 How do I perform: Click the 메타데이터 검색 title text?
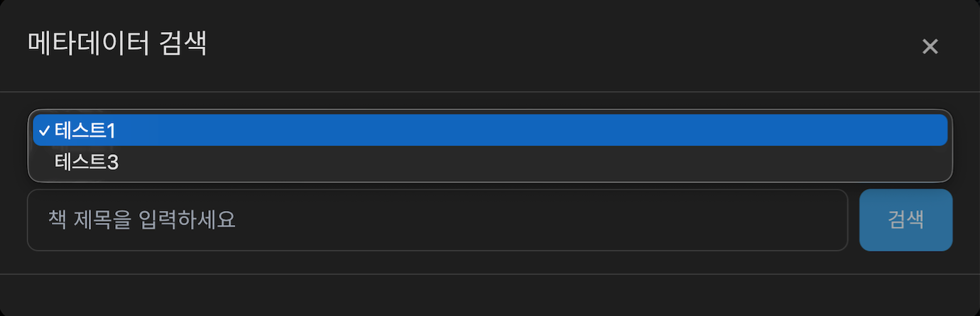coord(117,44)
